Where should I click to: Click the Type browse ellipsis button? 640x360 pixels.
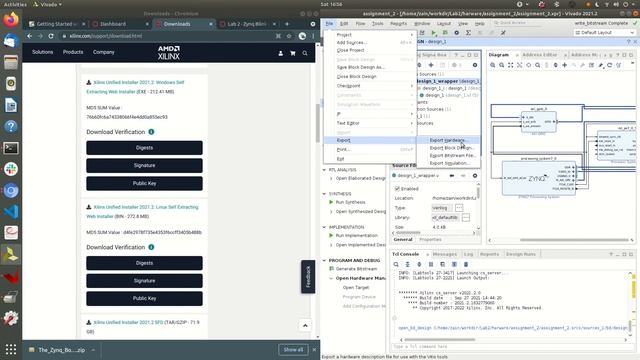click(x=459, y=208)
